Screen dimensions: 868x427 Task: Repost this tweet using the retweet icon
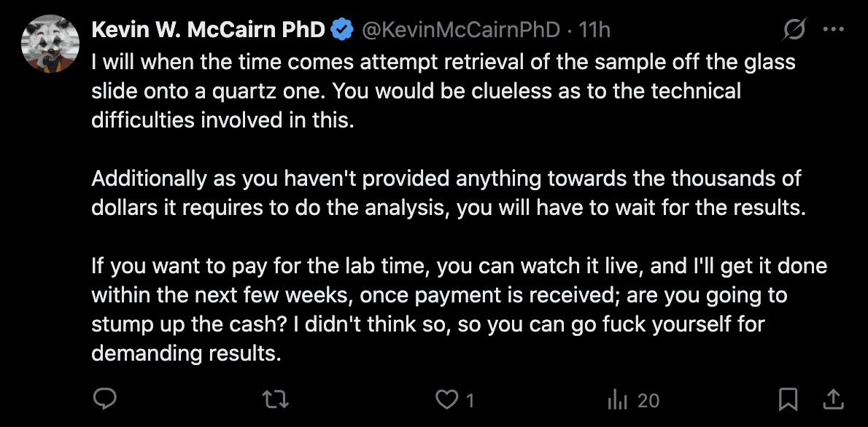(x=276, y=399)
